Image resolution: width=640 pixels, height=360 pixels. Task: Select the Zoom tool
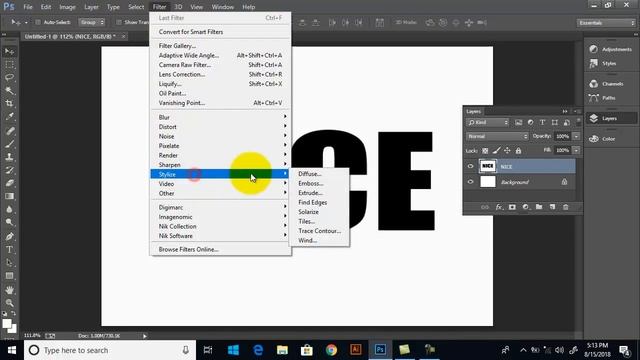coord(9,303)
